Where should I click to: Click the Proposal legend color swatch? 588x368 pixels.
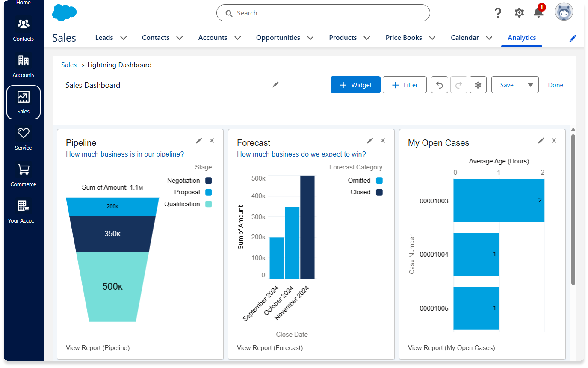[x=208, y=192]
